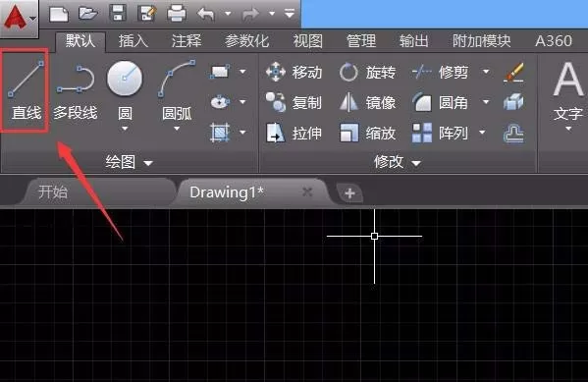Open the Fillet (圆角) dropdown arrow
This screenshot has height=382, width=588.
[486, 102]
